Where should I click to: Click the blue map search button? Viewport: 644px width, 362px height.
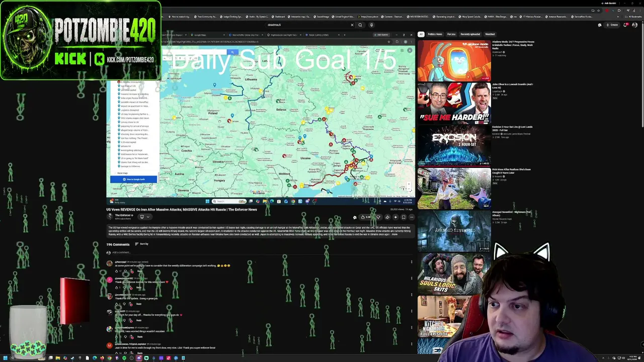click(232, 52)
